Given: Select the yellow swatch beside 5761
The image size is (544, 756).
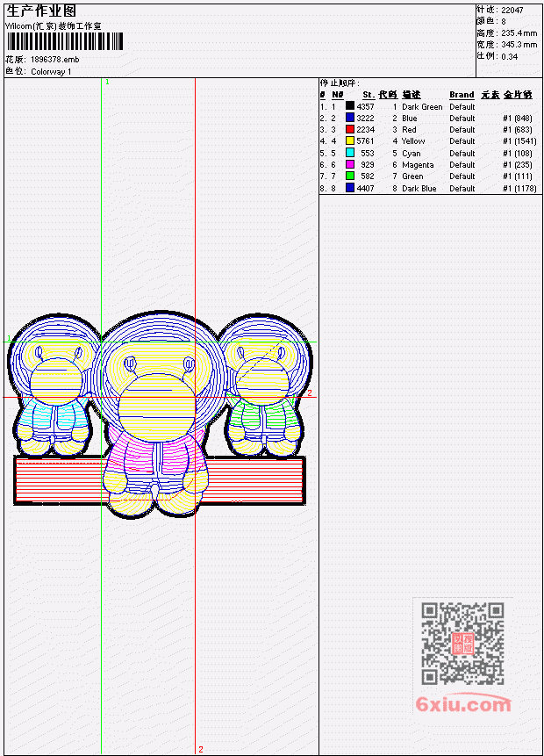Looking at the screenshot, I should tap(350, 140).
